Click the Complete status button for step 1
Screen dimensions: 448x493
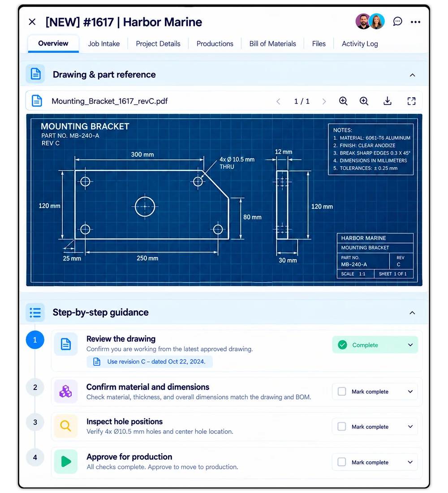[x=375, y=345]
